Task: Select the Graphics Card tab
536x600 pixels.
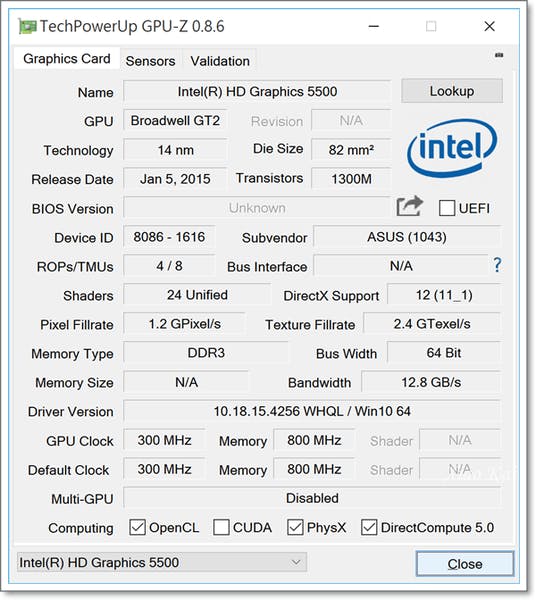Action: (67, 59)
